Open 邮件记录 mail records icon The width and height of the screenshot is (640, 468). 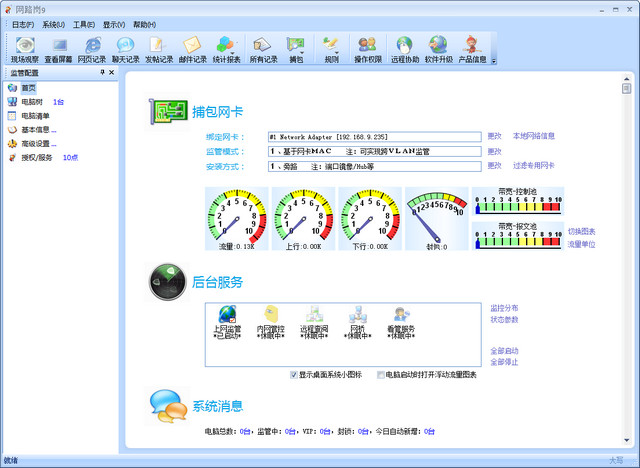(x=193, y=48)
